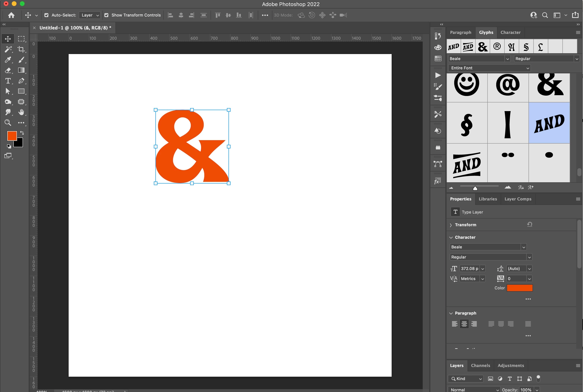
Task: Click the orange text Color swatch
Action: [520, 288]
